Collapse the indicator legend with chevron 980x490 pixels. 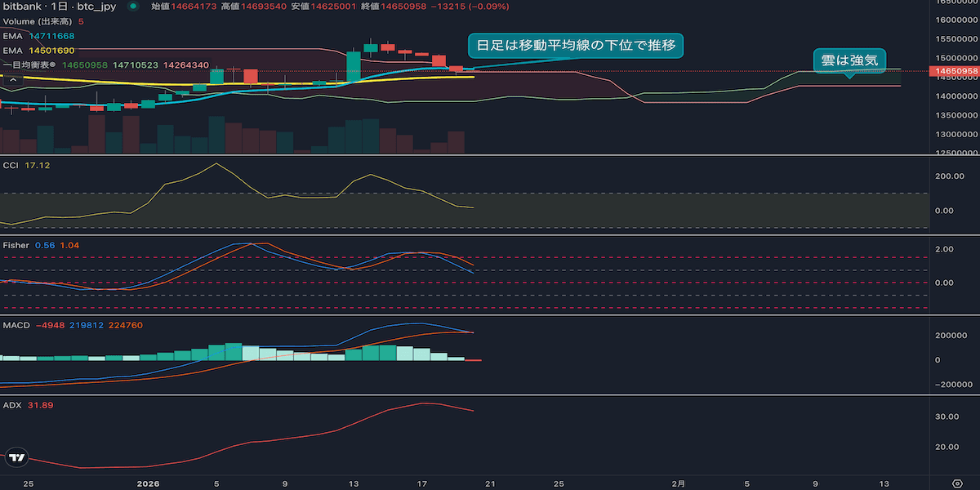click(12, 79)
